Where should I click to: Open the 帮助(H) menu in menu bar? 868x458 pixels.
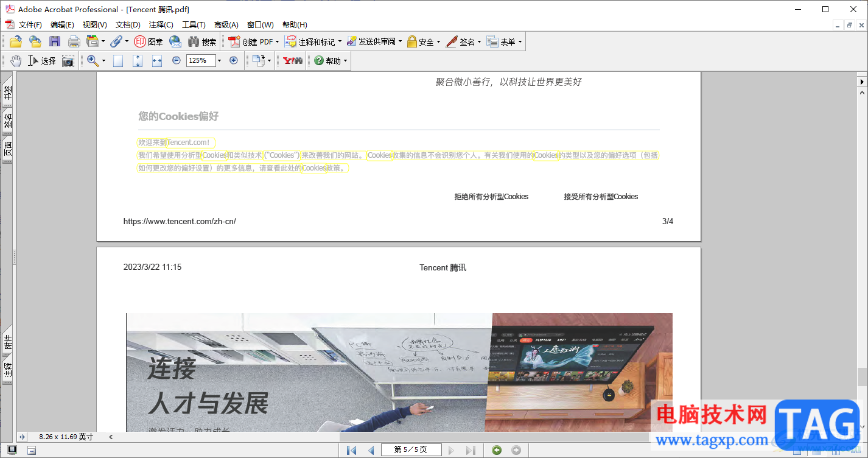pyautogui.click(x=295, y=25)
